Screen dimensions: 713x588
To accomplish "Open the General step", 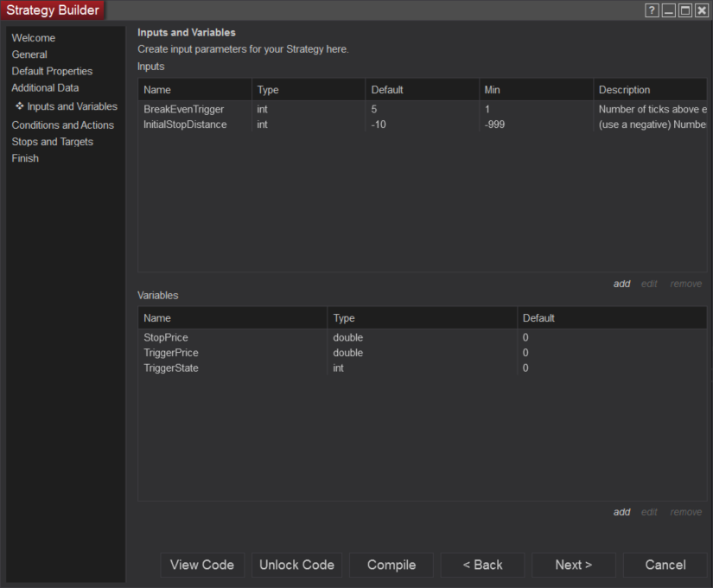I will [x=29, y=54].
